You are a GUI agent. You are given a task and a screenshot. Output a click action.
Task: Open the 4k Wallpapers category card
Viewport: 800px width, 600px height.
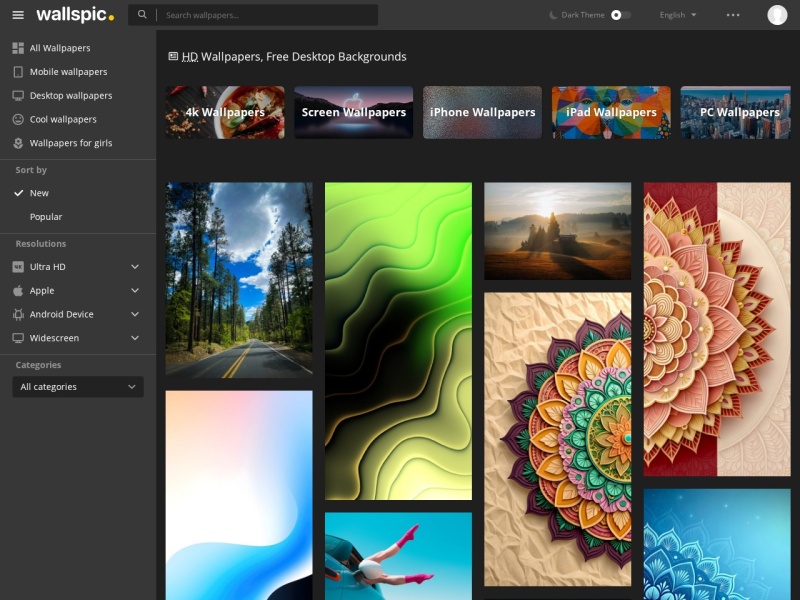[x=225, y=112]
